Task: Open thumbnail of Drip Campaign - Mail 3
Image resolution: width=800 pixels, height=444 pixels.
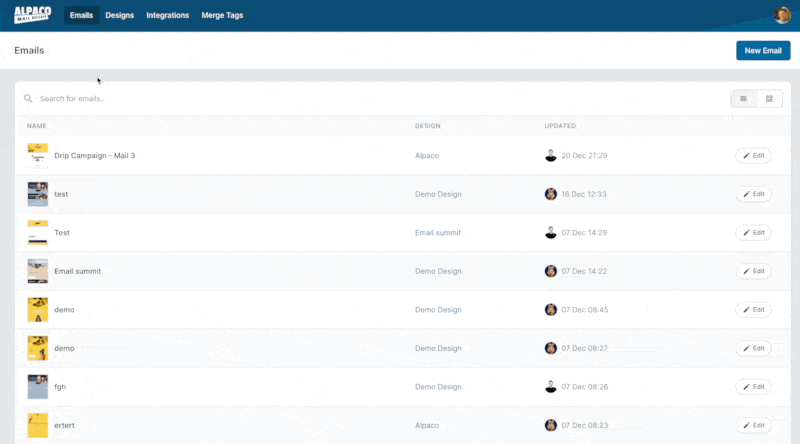Action: click(x=38, y=155)
